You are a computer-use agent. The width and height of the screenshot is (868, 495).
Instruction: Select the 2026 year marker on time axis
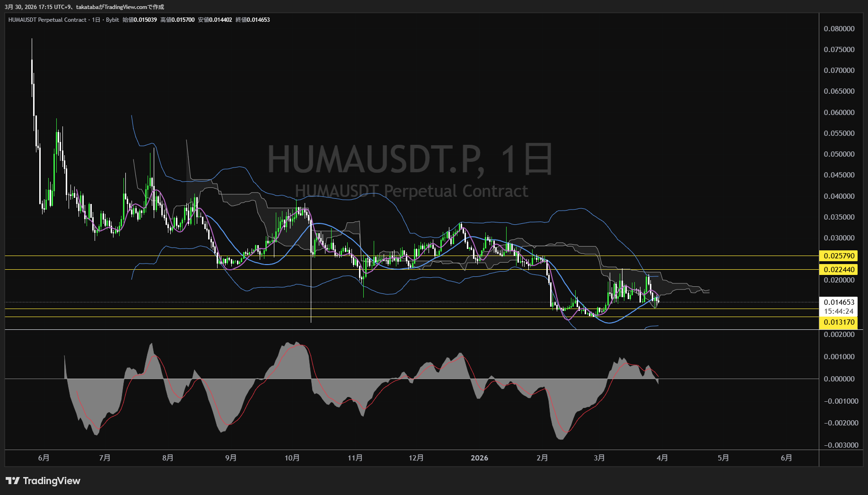479,458
